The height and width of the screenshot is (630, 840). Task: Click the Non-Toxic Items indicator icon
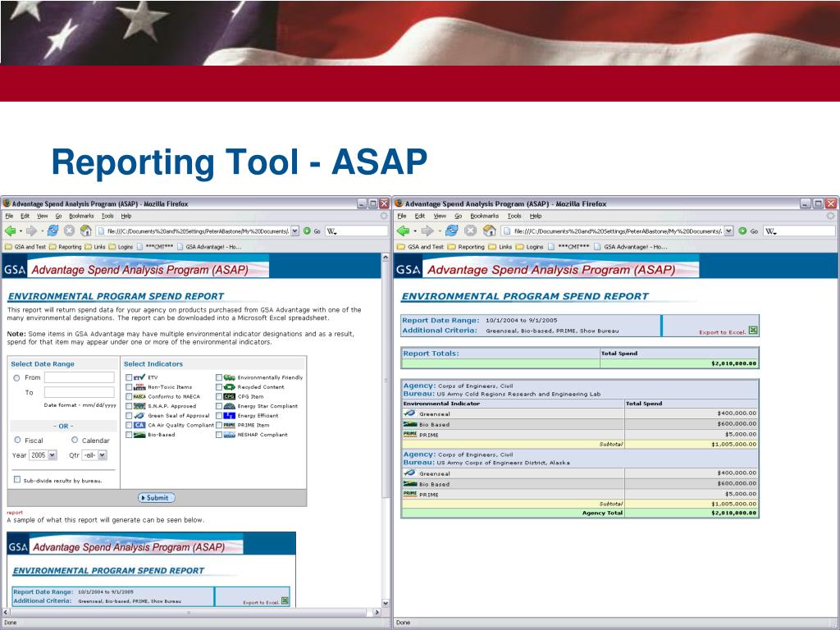(x=139, y=387)
